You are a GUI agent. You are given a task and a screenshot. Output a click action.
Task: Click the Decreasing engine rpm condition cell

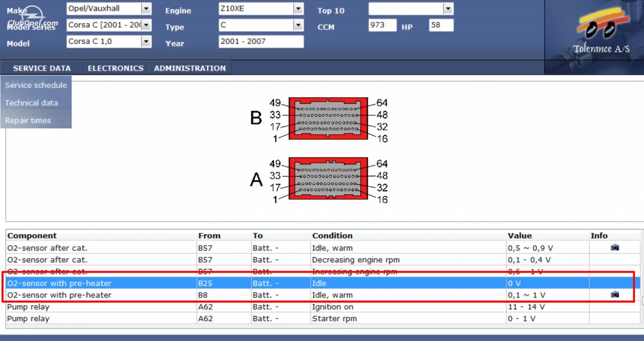(356, 260)
